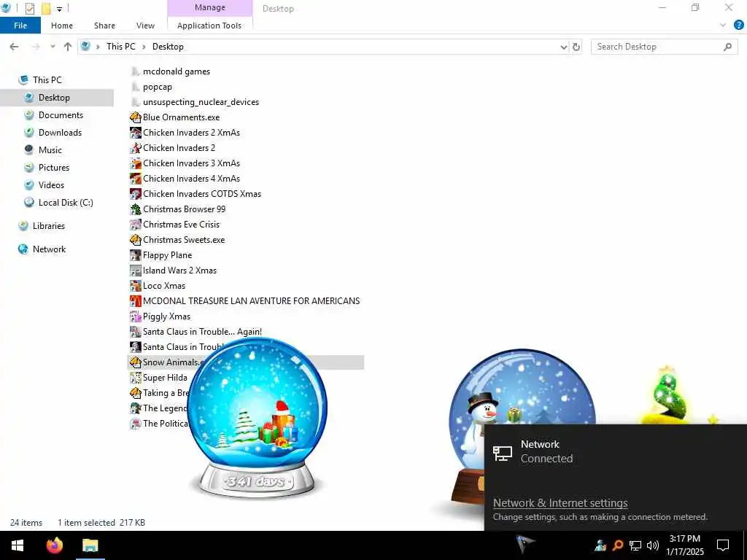Click the Search Desktop input field
Screen dimensions: 747x560
[659, 47]
